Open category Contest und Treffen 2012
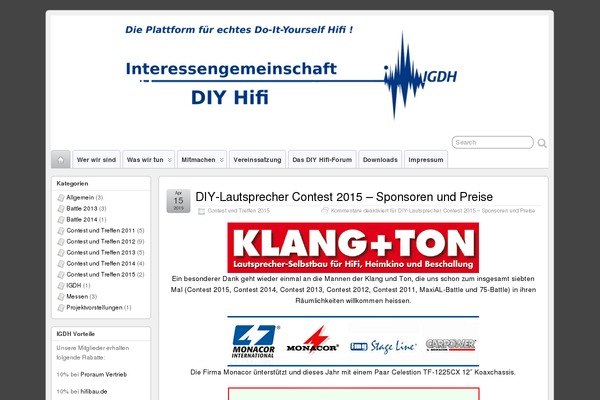The image size is (600, 400). tap(101, 242)
